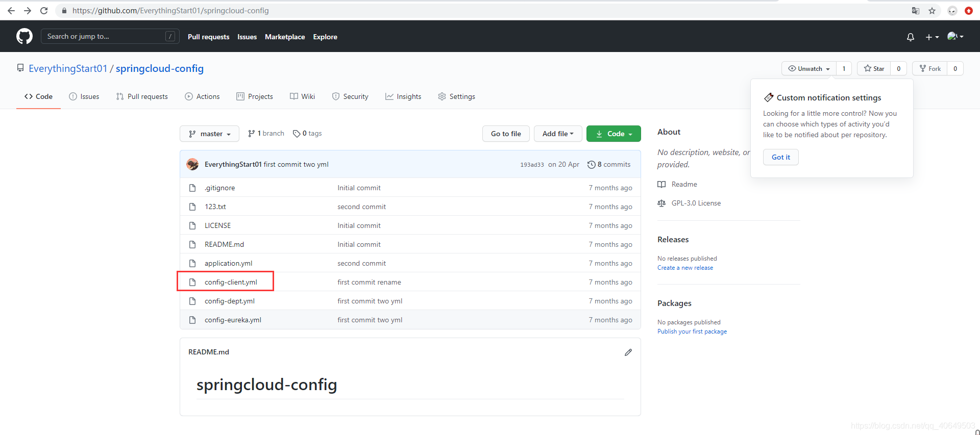Open the notifications bell
Image resolution: width=980 pixels, height=435 pixels.
coord(910,37)
